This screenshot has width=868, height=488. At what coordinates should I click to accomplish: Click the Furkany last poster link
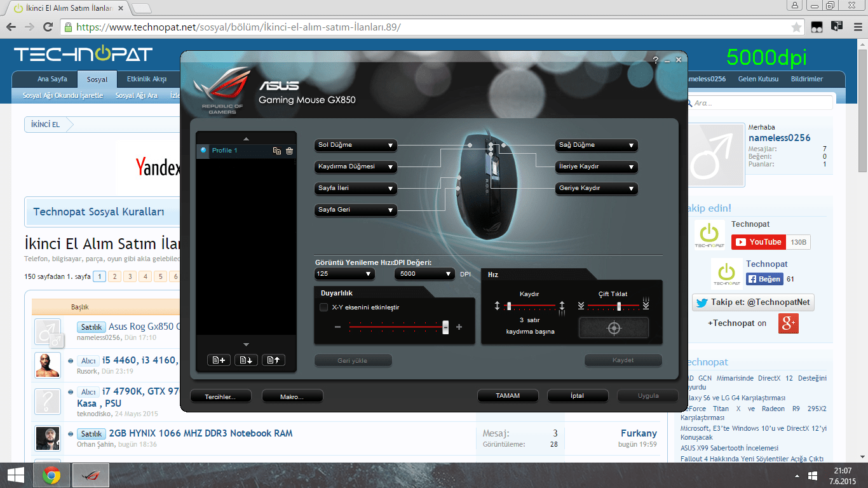tap(639, 433)
